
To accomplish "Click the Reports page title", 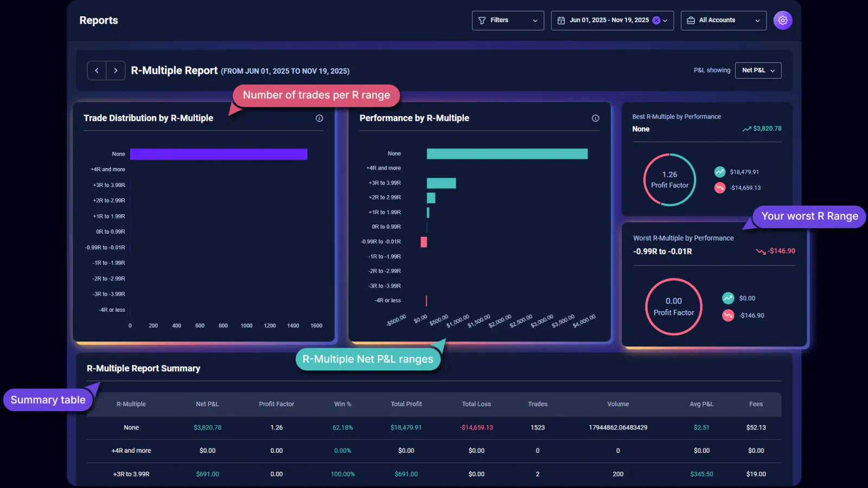I will click(x=99, y=20).
